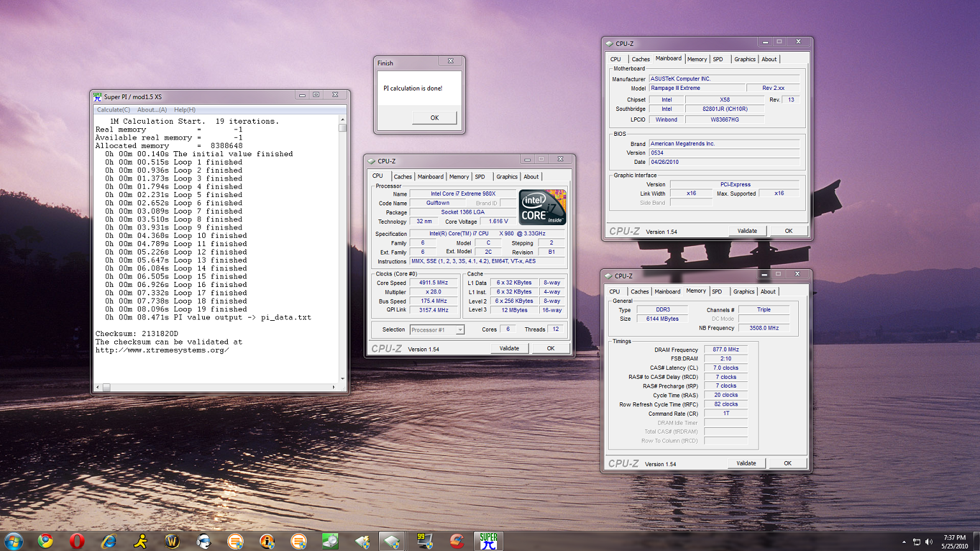
Task: Open the Fraps '99' monitor taskbar icon
Action: coord(425,541)
